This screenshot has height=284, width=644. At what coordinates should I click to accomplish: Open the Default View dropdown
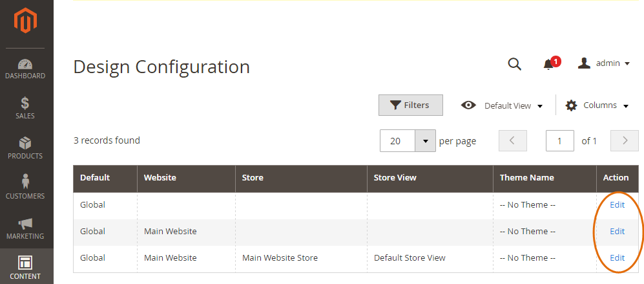[502, 105]
